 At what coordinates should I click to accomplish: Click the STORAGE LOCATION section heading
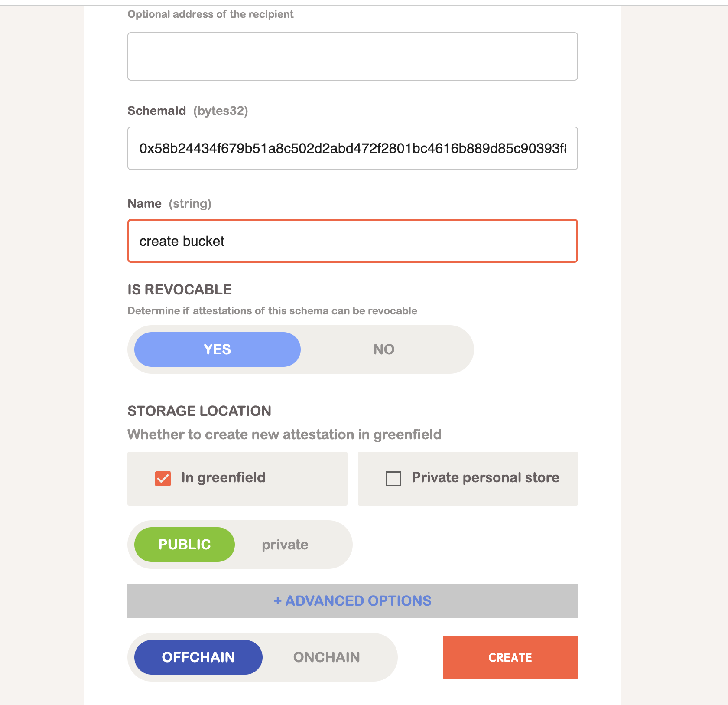[199, 411]
